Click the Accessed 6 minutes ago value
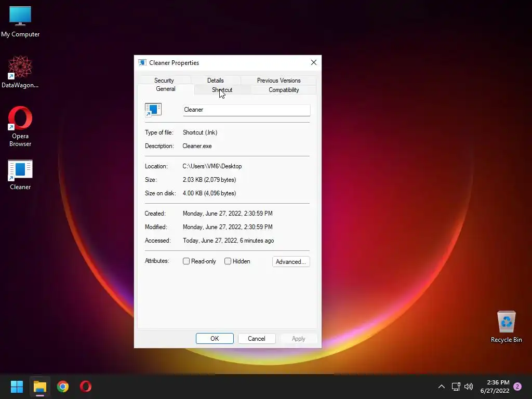Screen dimensions: 532x399 tap(229, 241)
